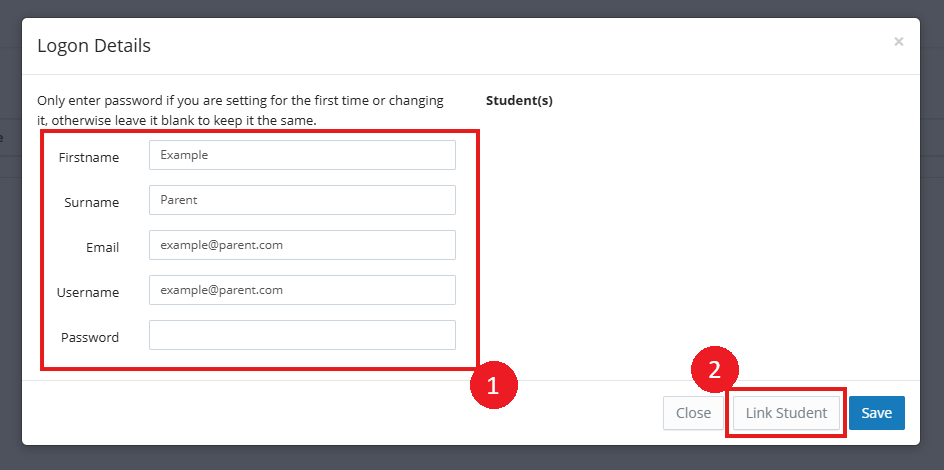Click the Link Student button

(786, 413)
